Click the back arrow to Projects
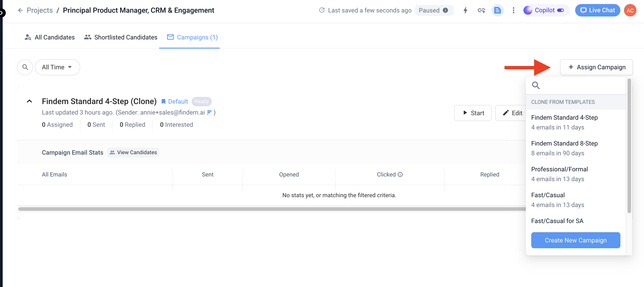Viewport: 644px width, 287px height. (21, 10)
